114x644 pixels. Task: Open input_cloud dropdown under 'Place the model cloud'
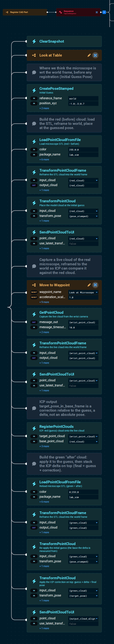pyautogui.click(x=83, y=211)
